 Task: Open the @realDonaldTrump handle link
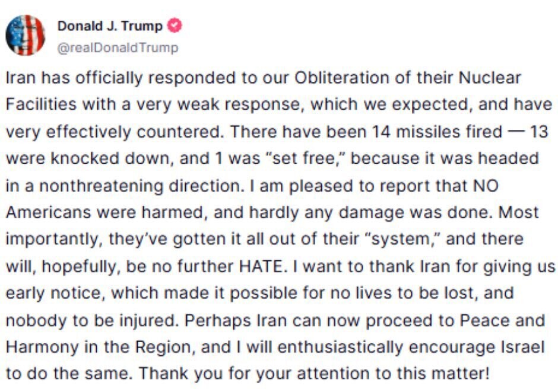point(117,48)
